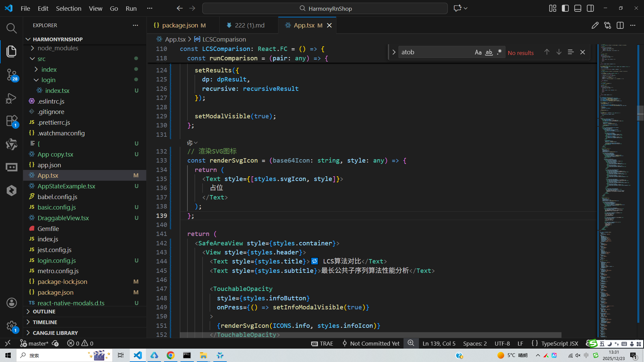The image size is (644, 362).
Task: Open the Accounts icon in activity bar
Action: pos(11,303)
